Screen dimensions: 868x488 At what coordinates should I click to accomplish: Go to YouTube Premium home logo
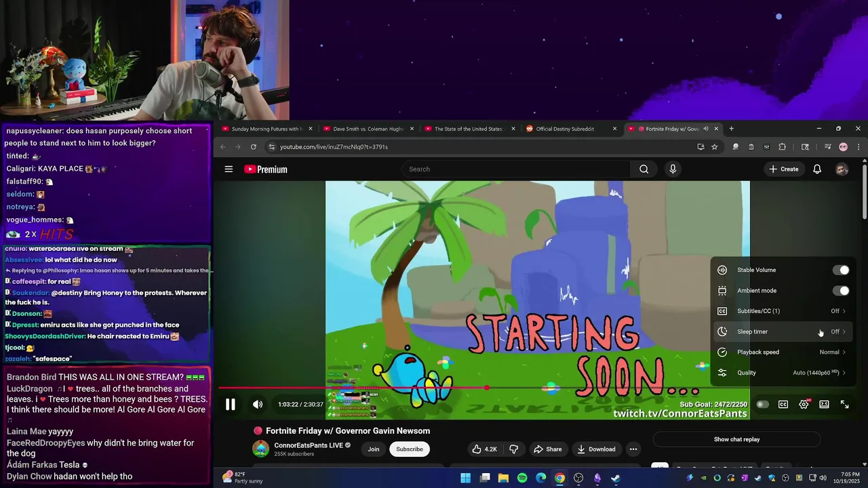click(x=266, y=169)
